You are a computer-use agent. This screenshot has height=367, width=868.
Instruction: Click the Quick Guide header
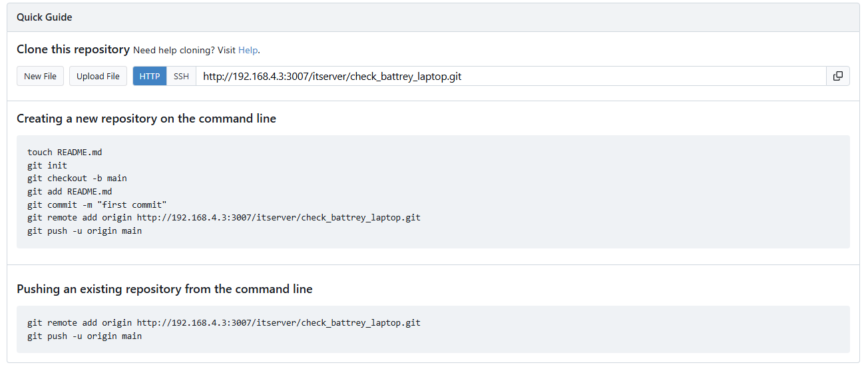point(45,17)
